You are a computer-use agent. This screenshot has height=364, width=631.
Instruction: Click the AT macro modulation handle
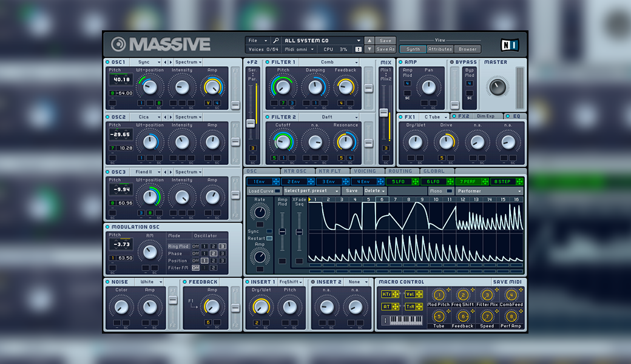396,306
